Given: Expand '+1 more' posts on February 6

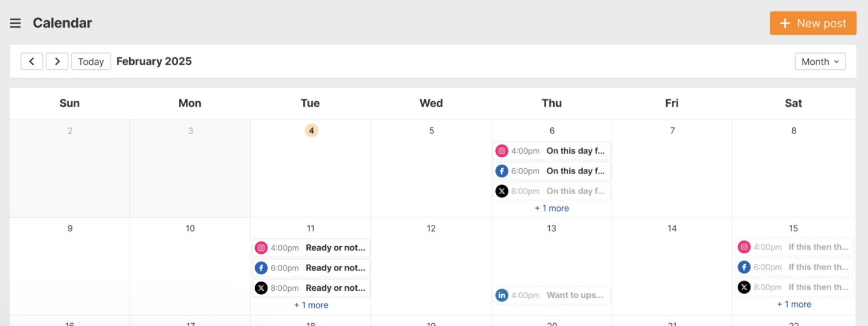Looking at the screenshot, I should (551, 208).
